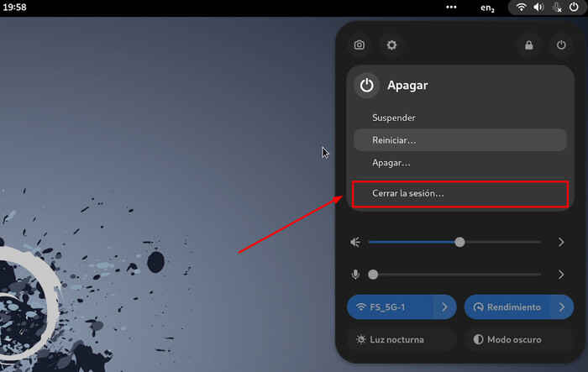Select Cerrar la sesión… entry
The image size is (588, 372).
[x=460, y=193]
